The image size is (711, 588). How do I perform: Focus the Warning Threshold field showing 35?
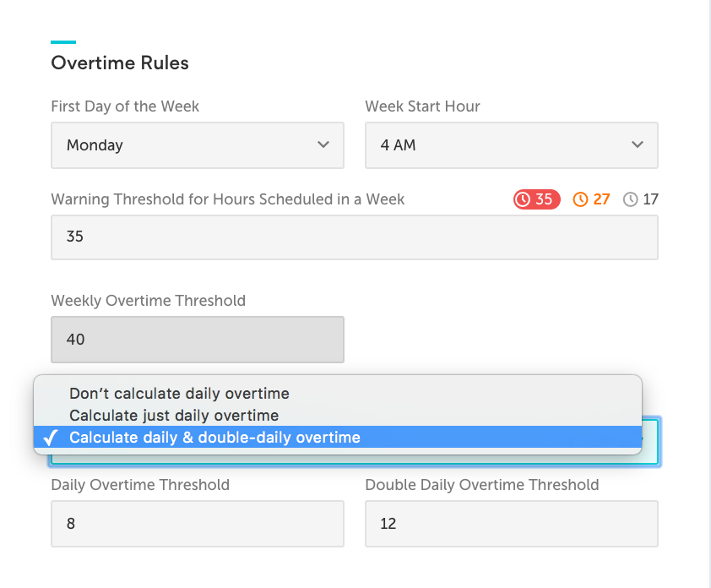tap(354, 237)
